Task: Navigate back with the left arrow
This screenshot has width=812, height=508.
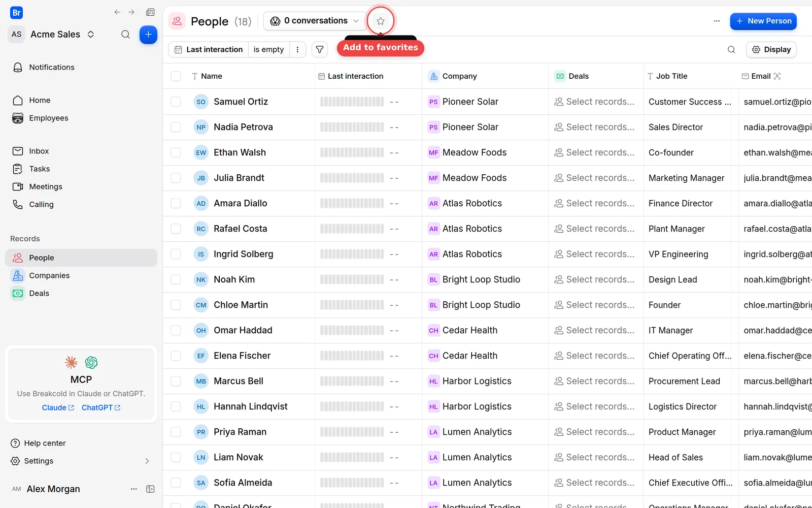Action: click(117, 12)
